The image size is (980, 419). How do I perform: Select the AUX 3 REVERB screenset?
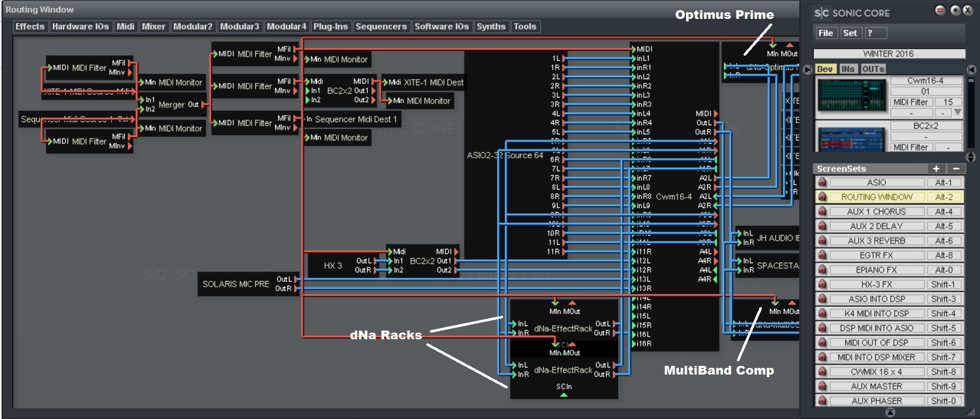pyautogui.click(x=876, y=241)
